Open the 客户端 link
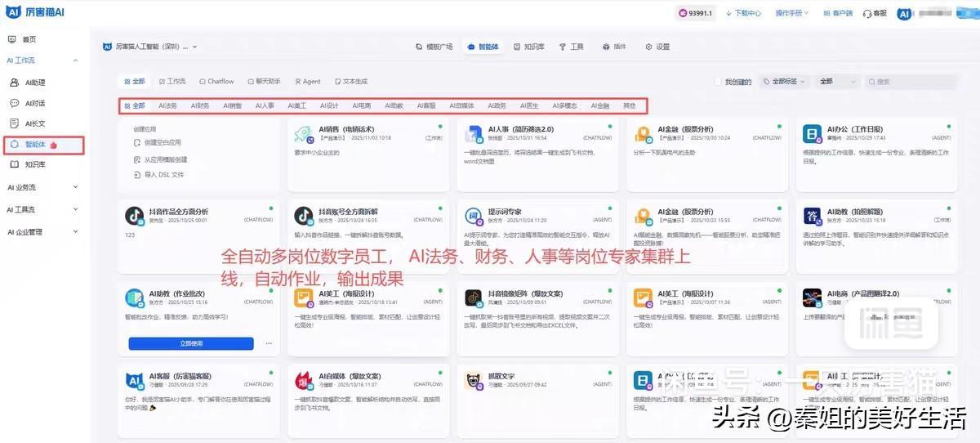The width and height of the screenshot is (980, 443). pyautogui.click(x=838, y=13)
